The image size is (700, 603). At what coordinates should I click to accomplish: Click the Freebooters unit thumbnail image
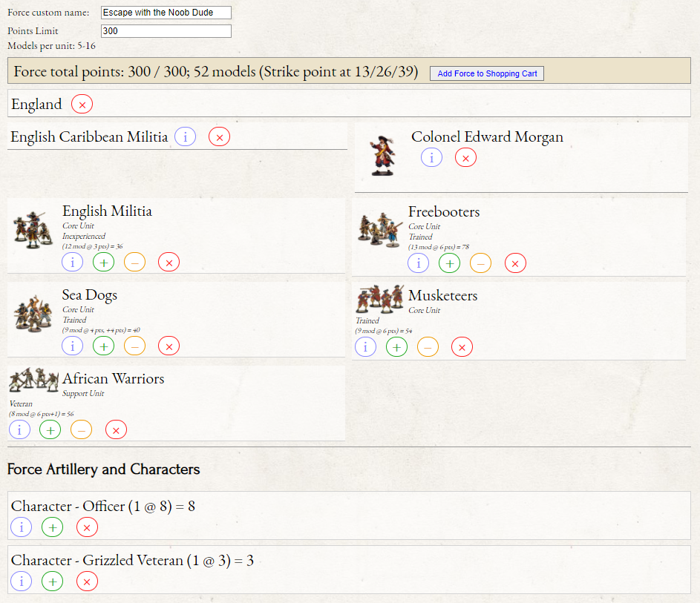(x=379, y=228)
